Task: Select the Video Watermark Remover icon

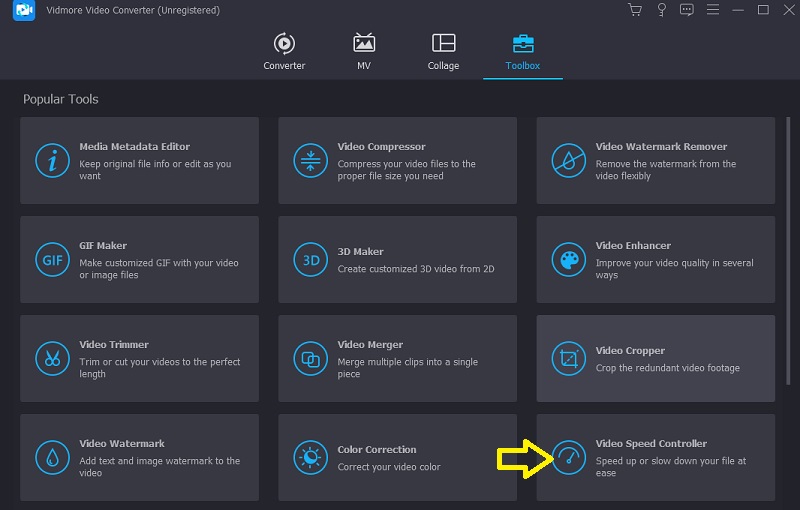Action: pos(568,161)
